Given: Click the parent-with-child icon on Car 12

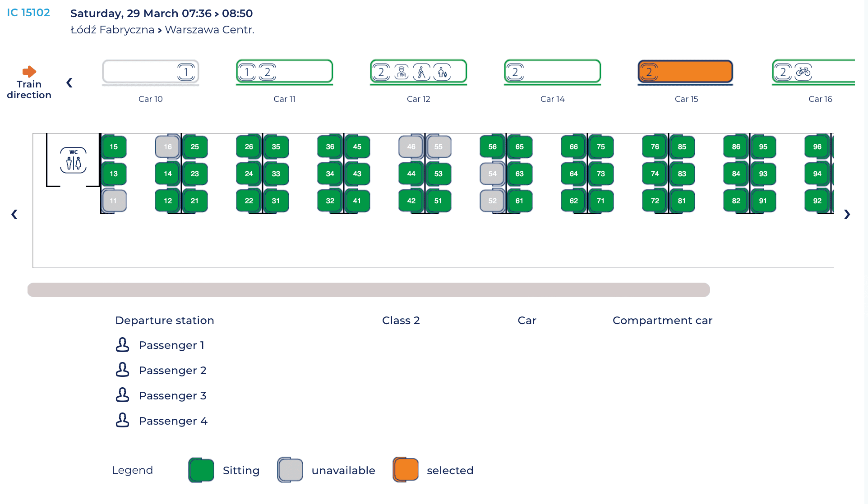Looking at the screenshot, I should point(442,72).
